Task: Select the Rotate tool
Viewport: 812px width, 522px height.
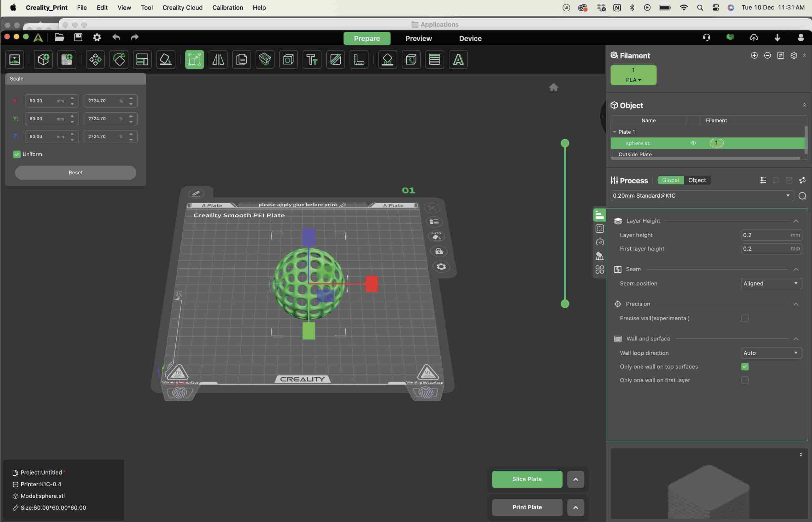Action: pyautogui.click(x=119, y=60)
